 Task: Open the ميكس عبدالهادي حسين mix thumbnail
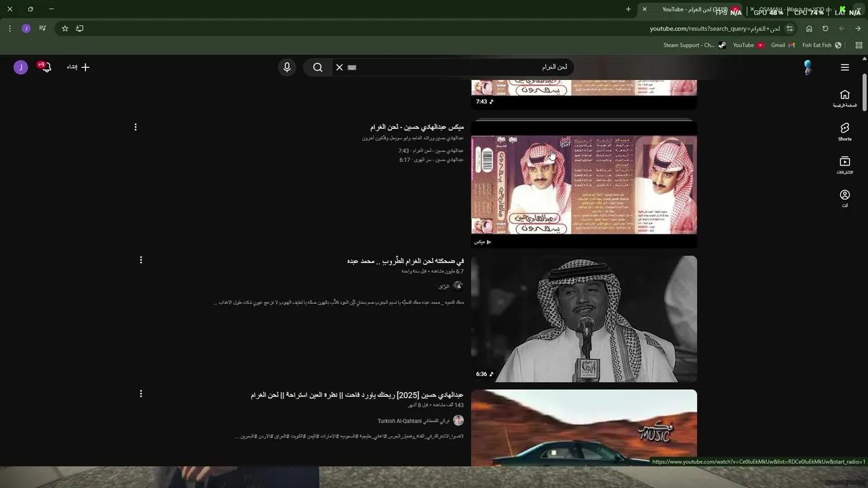click(x=584, y=184)
